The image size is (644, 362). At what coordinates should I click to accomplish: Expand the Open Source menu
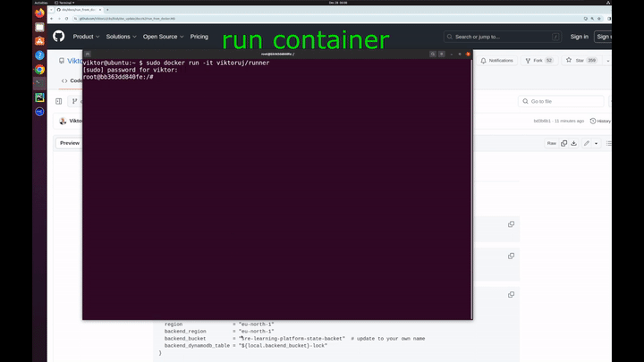coord(163,37)
